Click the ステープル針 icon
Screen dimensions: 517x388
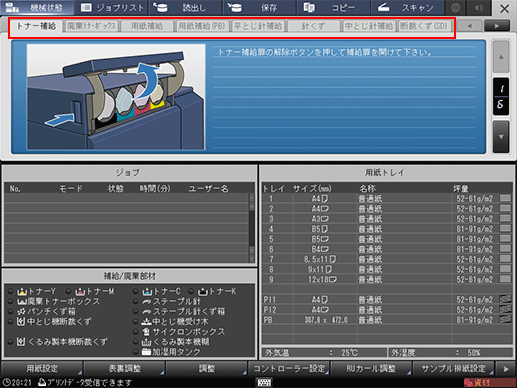coord(147,302)
